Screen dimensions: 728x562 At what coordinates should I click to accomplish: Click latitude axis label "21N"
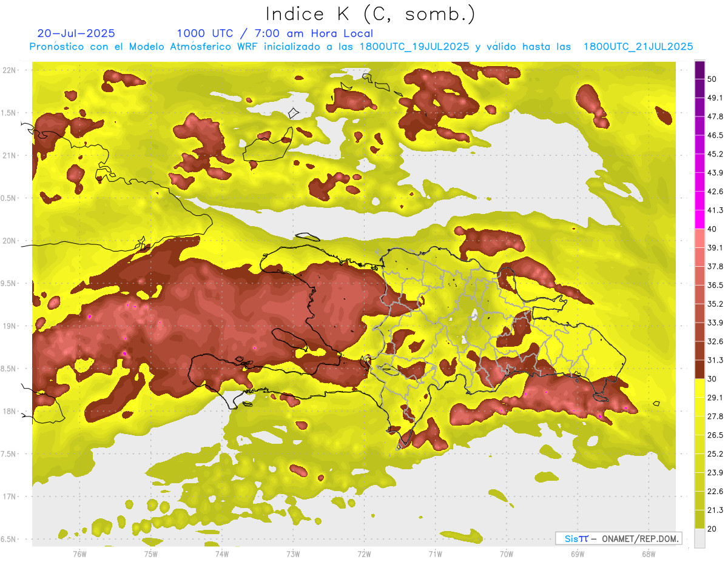tap(9, 155)
